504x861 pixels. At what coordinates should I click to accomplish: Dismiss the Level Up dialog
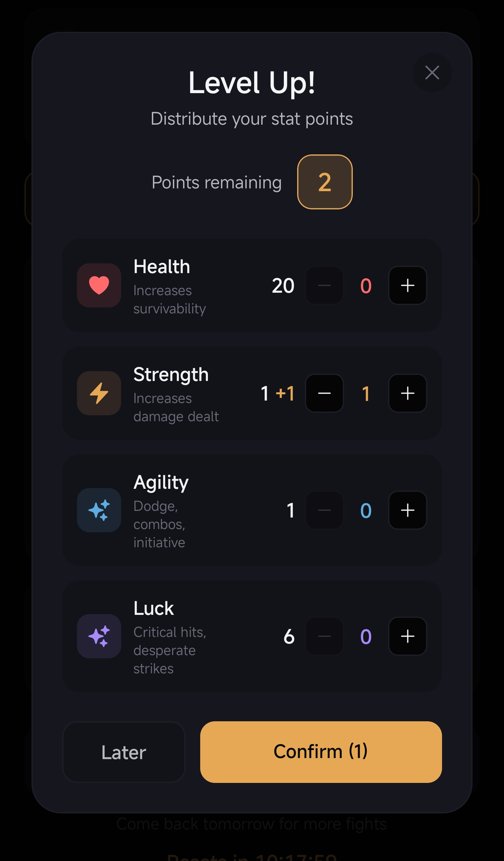432,73
